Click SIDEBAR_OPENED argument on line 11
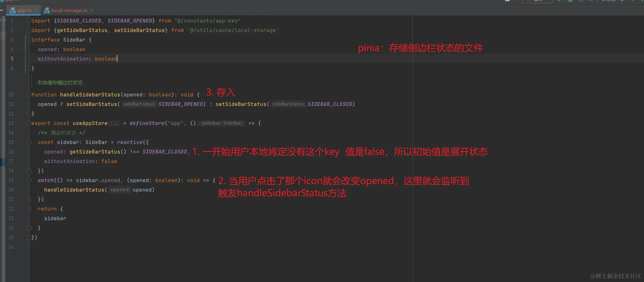 click(181, 104)
